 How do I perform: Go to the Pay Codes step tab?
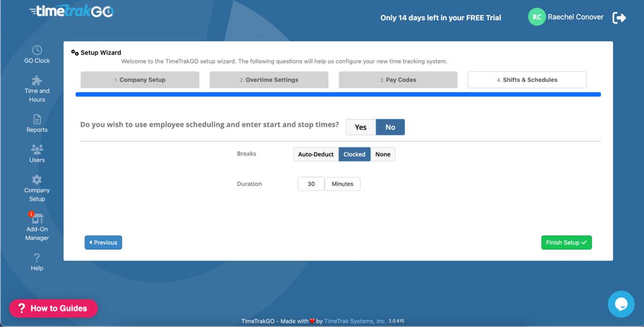pos(398,80)
